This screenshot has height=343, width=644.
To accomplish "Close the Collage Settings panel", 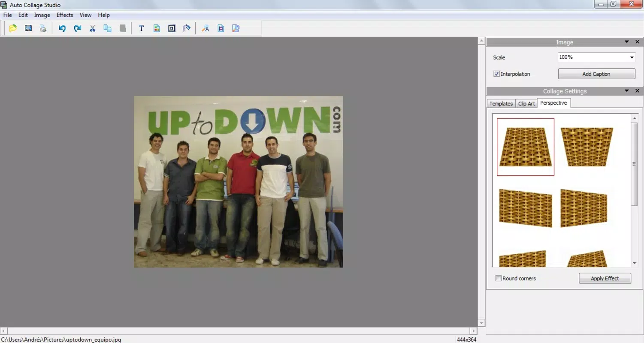I will tap(637, 91).
